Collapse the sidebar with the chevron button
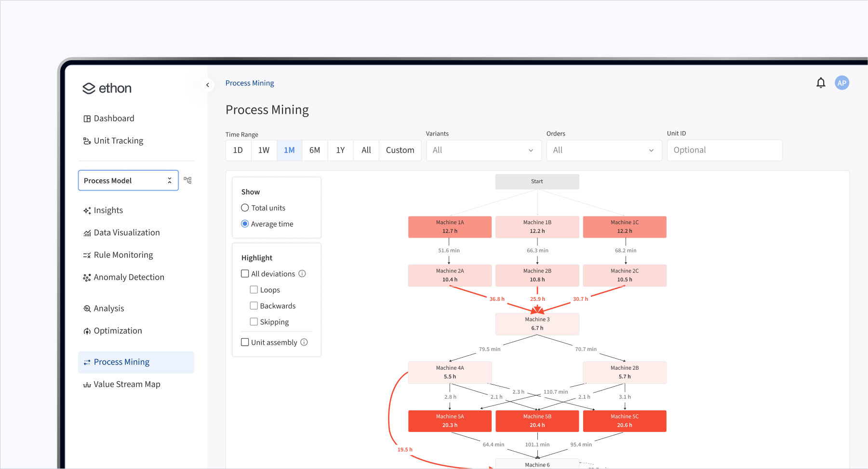 click(208, 84)
